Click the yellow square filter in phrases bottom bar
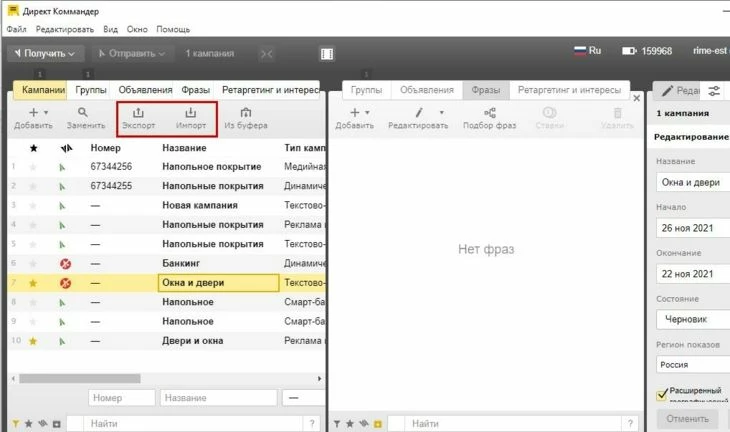Screen dimensions: 730x432 click(378, 424)
